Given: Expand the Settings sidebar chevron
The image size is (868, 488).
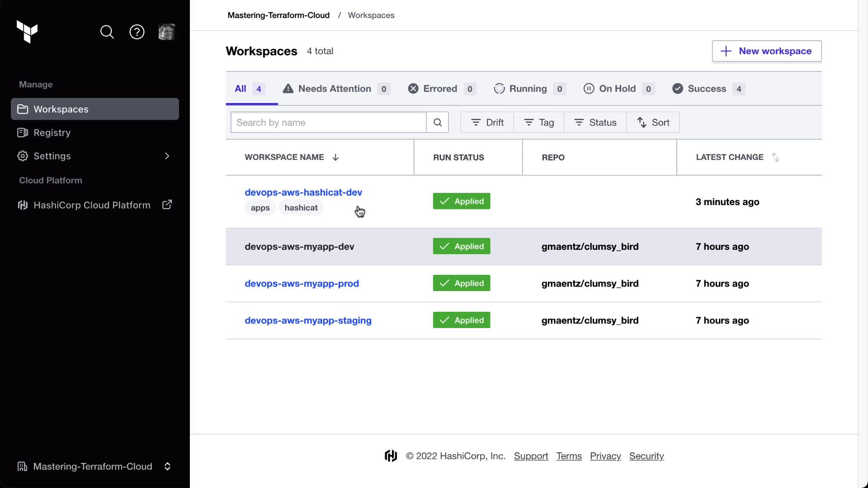Looking at the screenshot, I should click(167, 156).
